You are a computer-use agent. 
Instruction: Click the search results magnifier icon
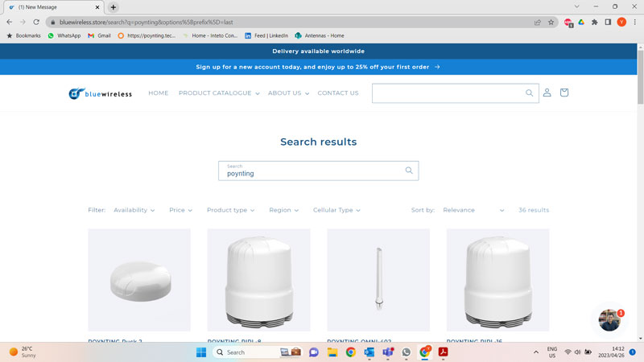pyautogui.click(x=409, y=171)
